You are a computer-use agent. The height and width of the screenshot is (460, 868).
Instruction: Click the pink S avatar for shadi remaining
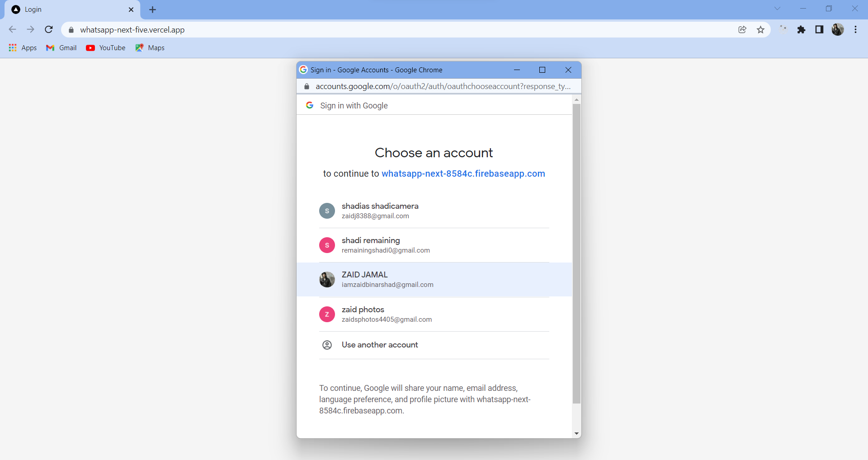[327, 245]
